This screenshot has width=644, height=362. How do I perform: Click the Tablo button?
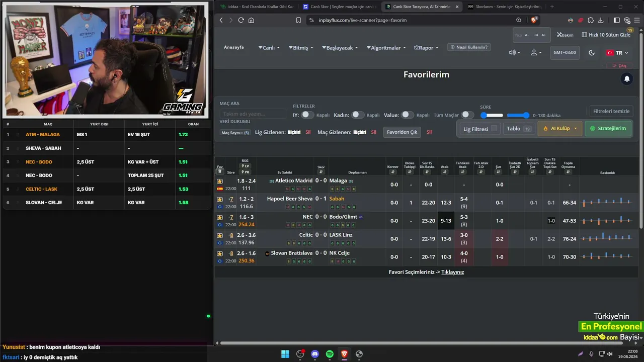520,129
